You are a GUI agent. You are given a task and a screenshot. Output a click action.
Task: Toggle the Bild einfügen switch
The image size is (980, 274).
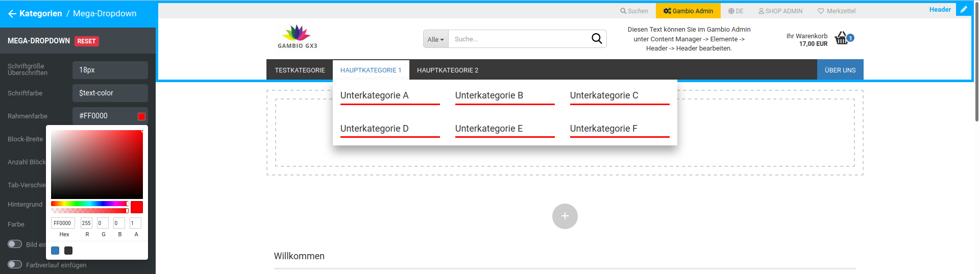coord(15,244)
